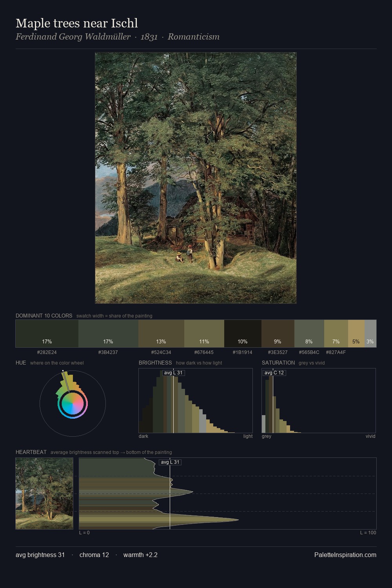Click the SATURATION section heading

[278, 363]
